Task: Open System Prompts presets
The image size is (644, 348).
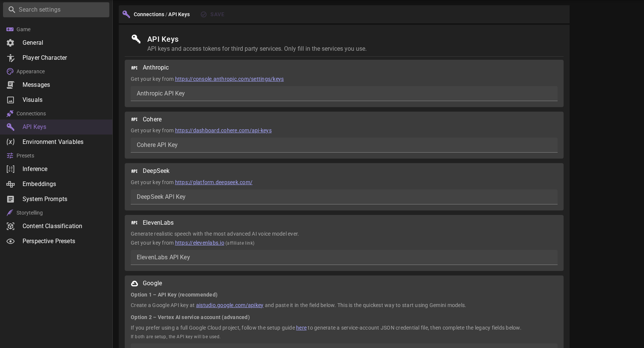Action: (56, 199)
